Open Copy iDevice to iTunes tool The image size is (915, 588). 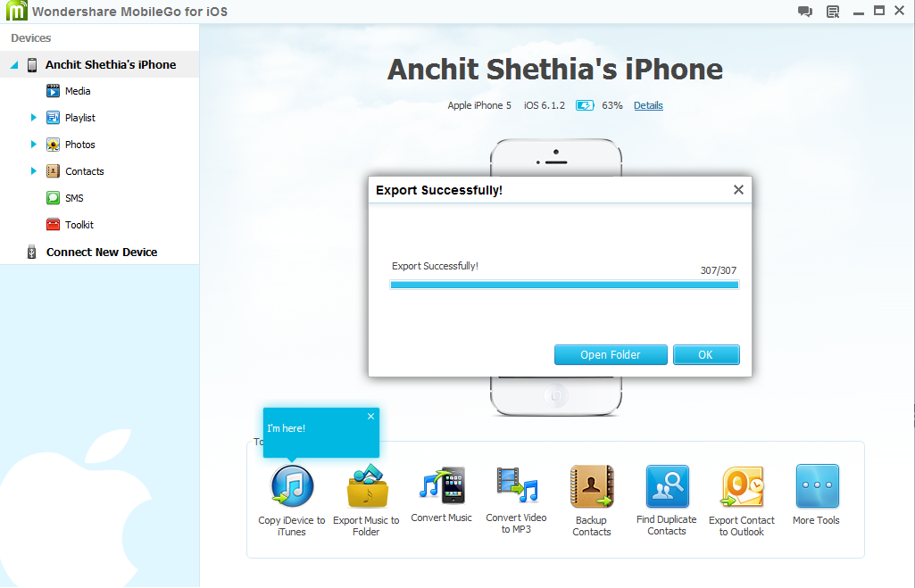[x=292, y=501]
